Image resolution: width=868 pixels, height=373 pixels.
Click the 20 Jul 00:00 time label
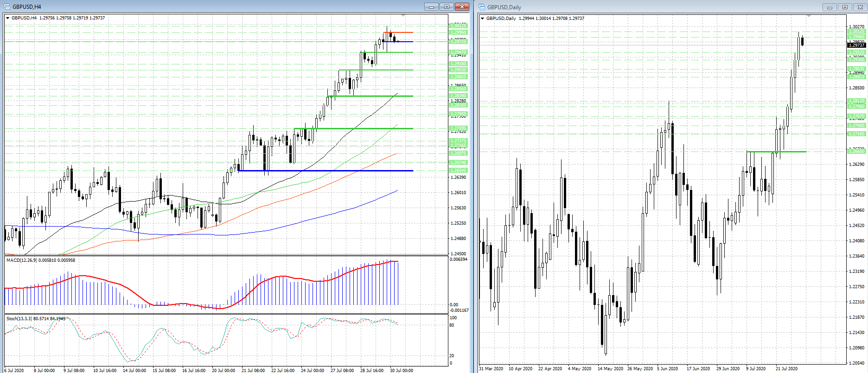(223, 371)
